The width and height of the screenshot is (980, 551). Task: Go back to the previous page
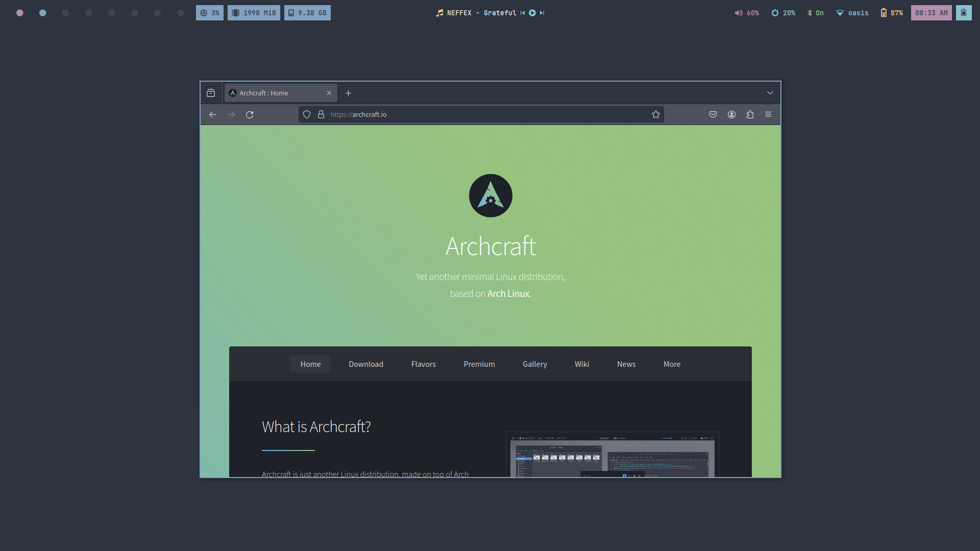(213, 115)
